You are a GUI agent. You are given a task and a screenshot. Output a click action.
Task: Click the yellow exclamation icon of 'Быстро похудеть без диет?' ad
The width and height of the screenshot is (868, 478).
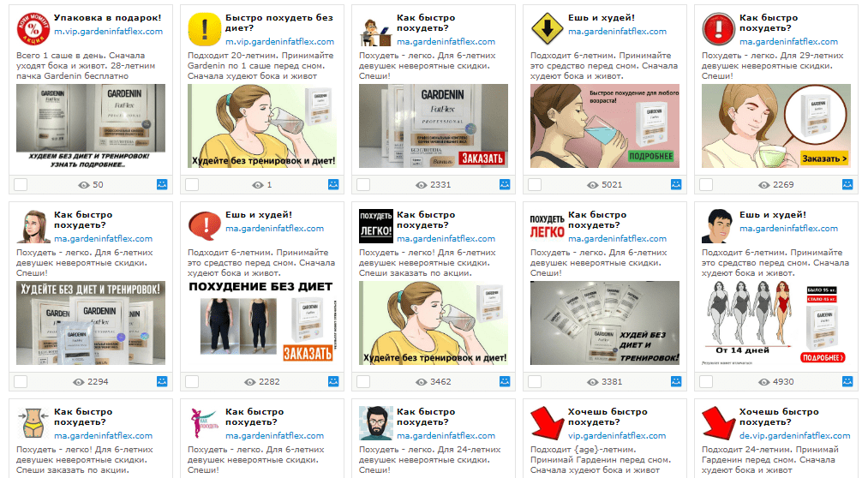coord(204,29)
